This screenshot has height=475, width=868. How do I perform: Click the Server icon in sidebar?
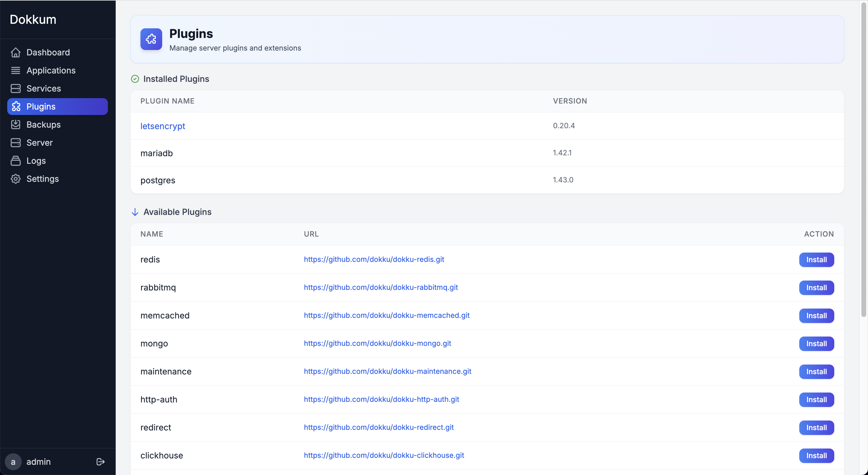click(16, 142)
